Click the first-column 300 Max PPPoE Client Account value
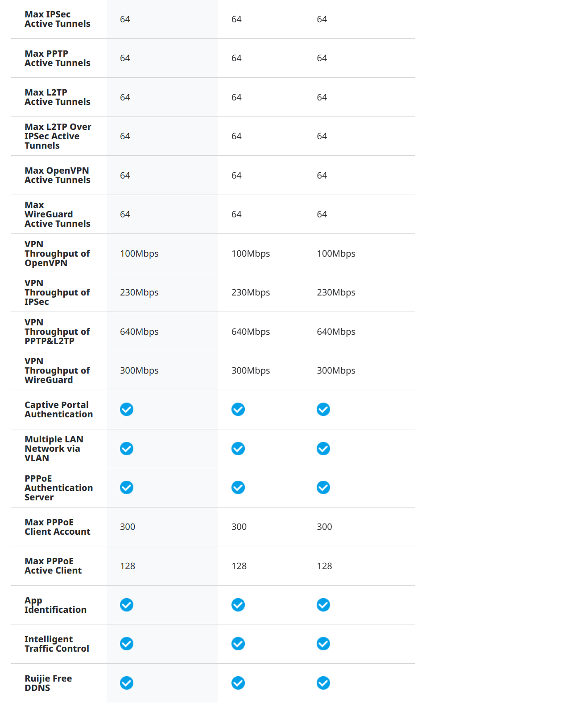570x728 pixels. 128,527
